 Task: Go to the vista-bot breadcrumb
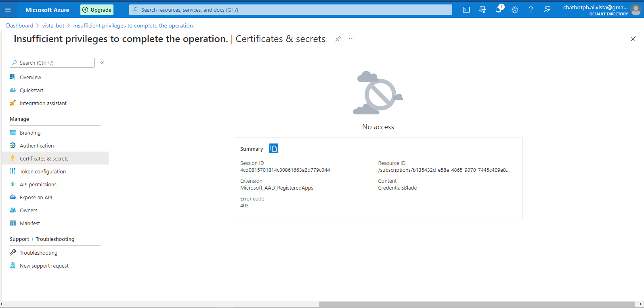tap(53, 25)
